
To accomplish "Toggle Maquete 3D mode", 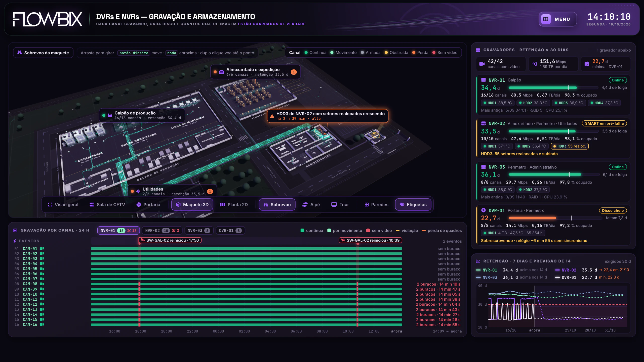I will click(192, 205).
